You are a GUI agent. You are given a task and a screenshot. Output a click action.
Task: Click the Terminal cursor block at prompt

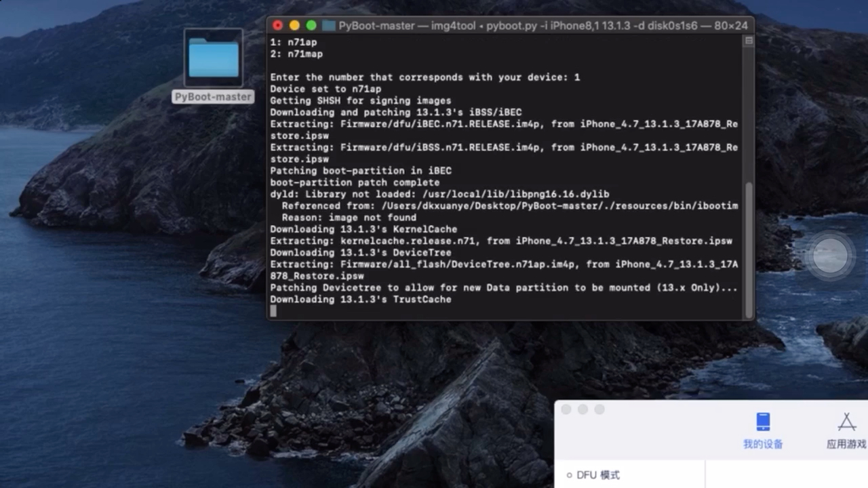click(x=273, y=311)
